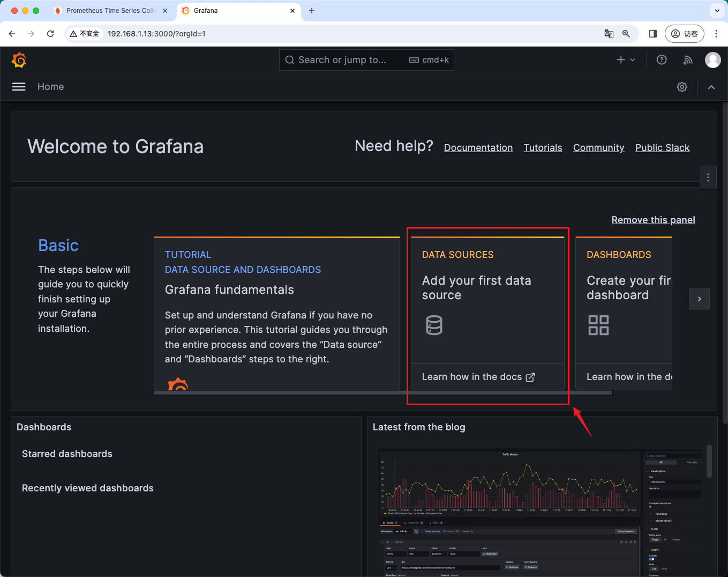Screen dimensions: 728x577
Task: Click the Grafana logo icon
Action: coord(19,60)
